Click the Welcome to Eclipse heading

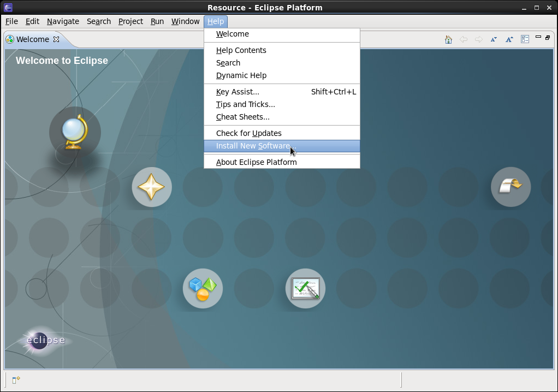[62, 61]
